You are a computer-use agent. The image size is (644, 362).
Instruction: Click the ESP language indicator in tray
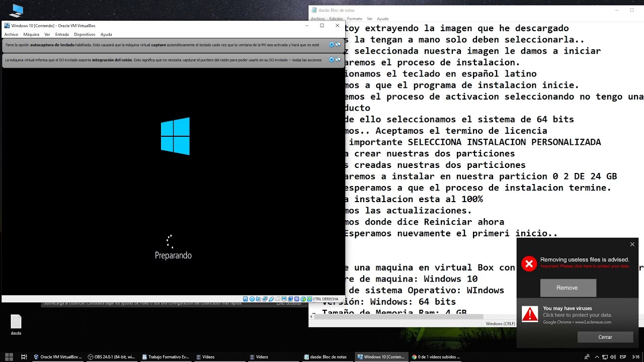(x=623, y=357)
